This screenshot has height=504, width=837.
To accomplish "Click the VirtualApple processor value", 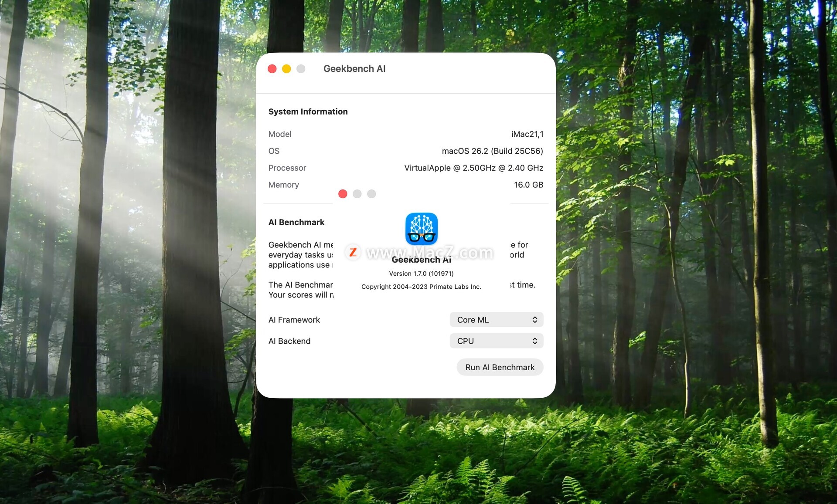I will coord(473,168).
